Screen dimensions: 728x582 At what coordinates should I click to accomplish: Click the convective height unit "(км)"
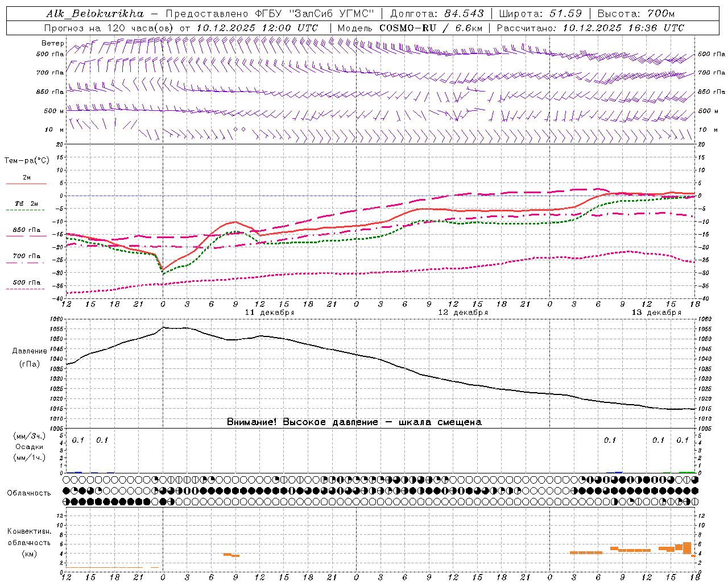pos(30,554)
